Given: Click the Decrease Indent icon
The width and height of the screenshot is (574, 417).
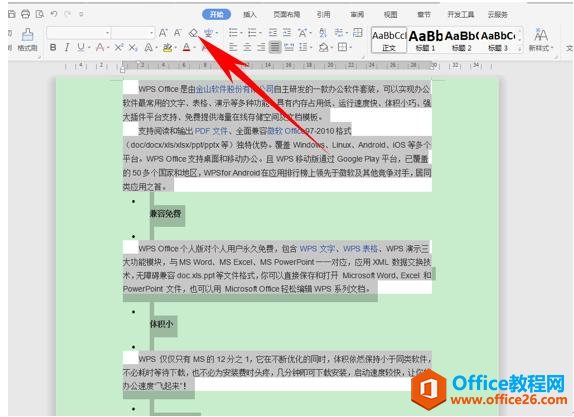Looking at the screenshot, I should point(273,33).
